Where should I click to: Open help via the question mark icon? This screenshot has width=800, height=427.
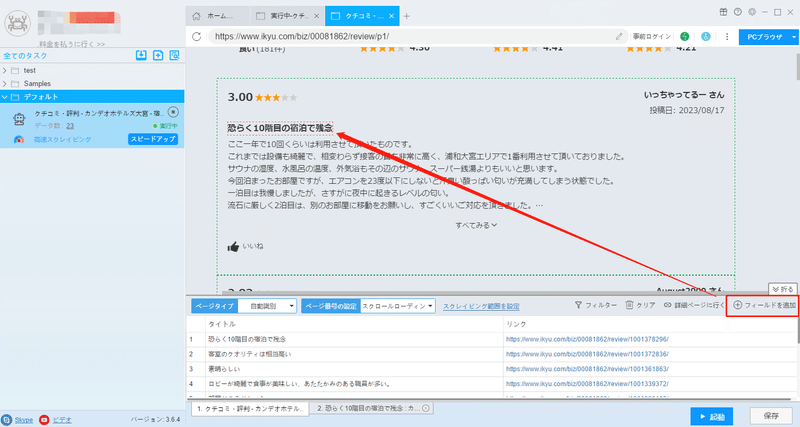[738, 12]
